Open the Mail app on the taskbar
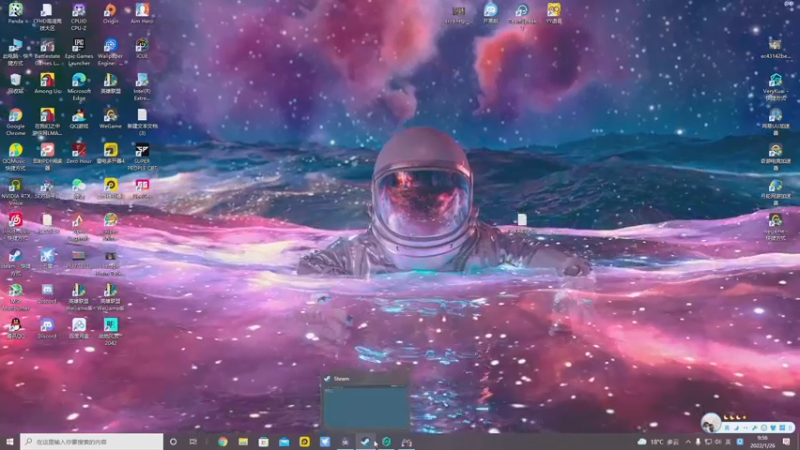 click(284, 442)
